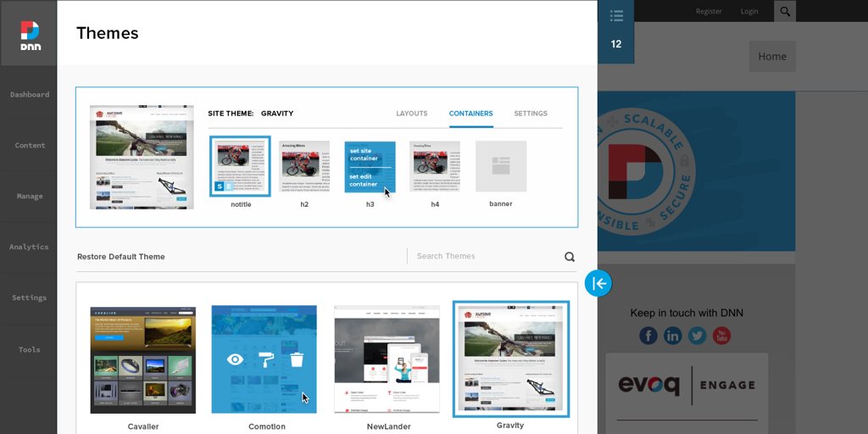Open the Settings menu in sidebar

coord(29,298)
